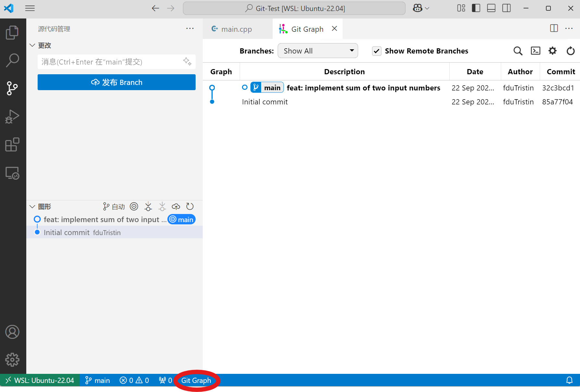The height and width of the screenshot is (392, 580).
Task: Click the commit message input field
Action: pos(110,62)
